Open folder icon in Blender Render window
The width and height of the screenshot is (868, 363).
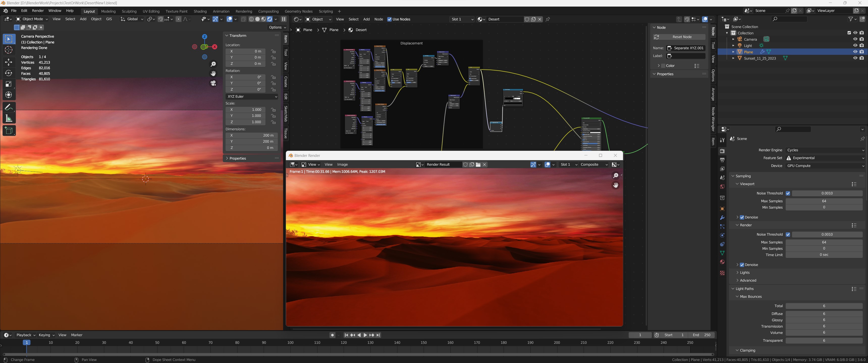pos(478,165)
